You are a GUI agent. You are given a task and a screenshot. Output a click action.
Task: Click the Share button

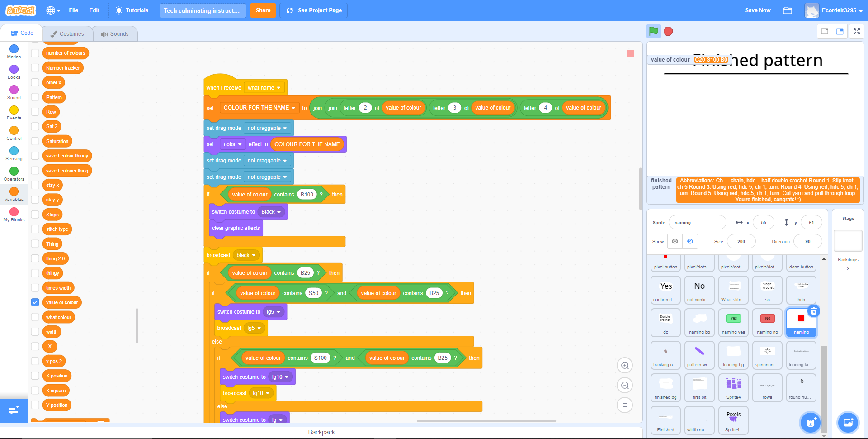tap(263, 10)
